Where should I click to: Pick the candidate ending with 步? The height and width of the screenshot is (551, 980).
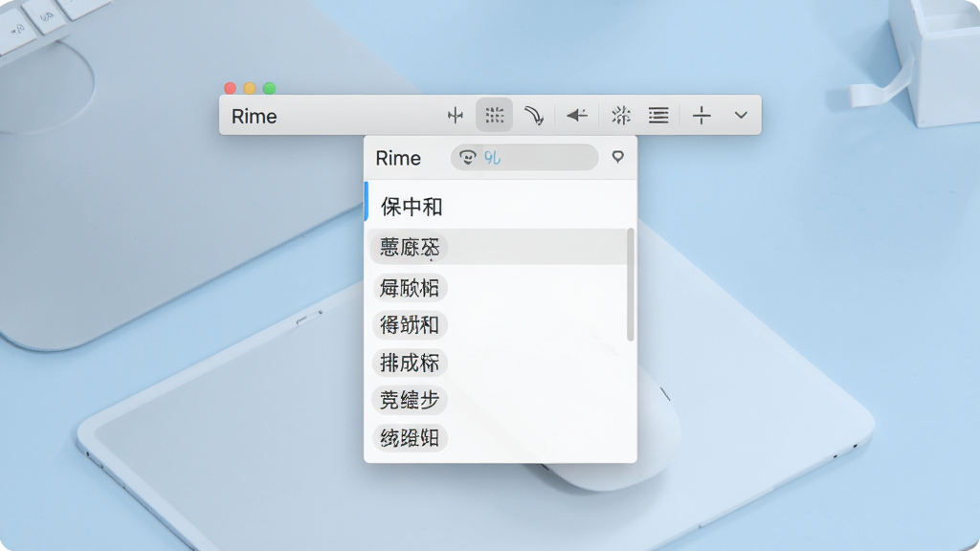pyautogui.click(x=410, y=401)
